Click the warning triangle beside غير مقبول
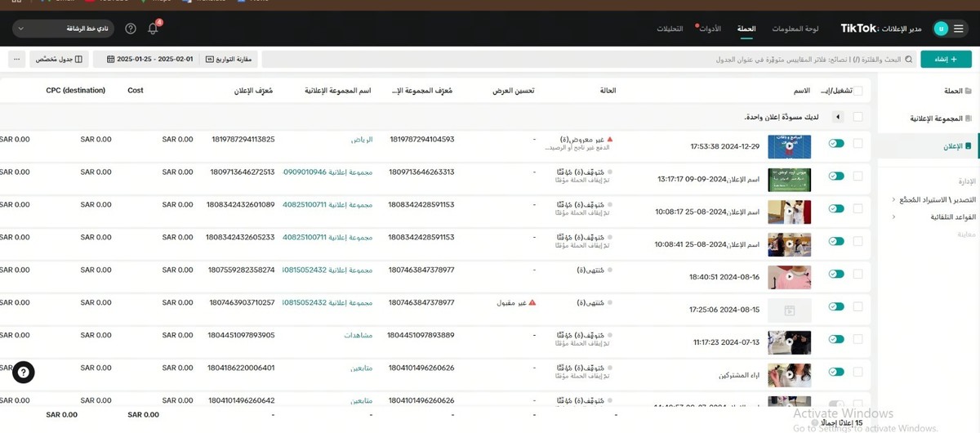 pyautogui.click(x=532, y=302)
